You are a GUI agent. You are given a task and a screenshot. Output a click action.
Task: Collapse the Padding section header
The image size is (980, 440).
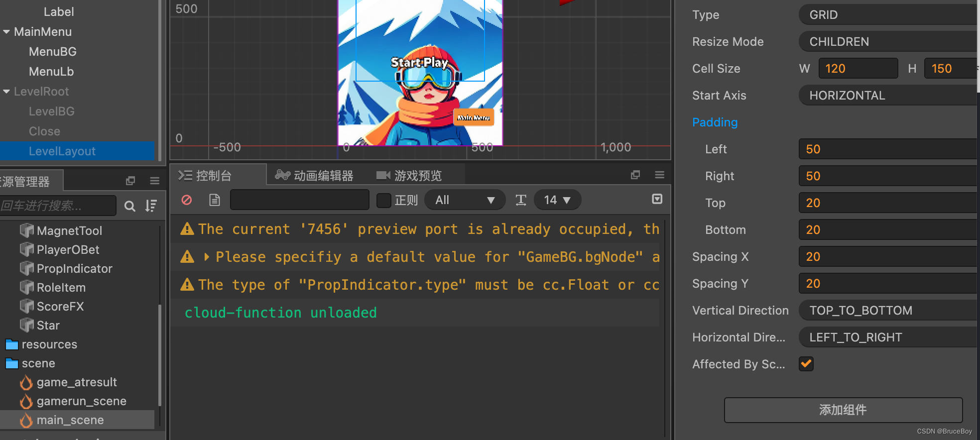pos(715,122)
